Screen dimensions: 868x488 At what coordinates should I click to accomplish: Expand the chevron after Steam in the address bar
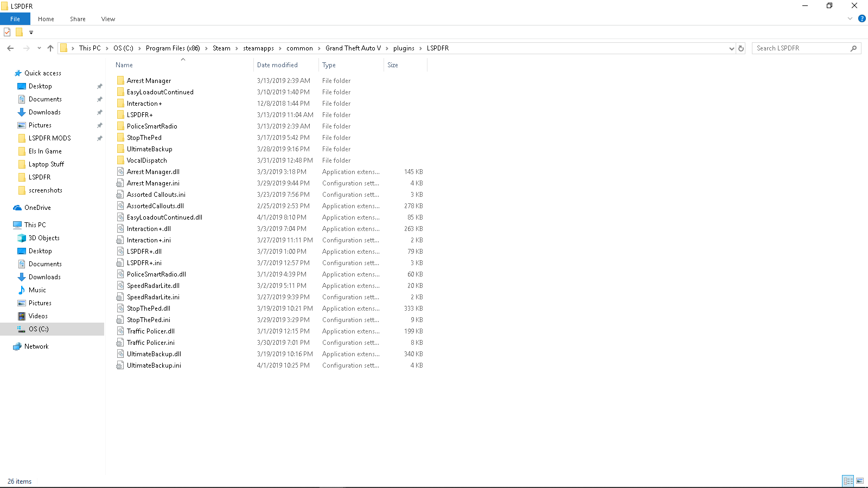tap(237, 48)
